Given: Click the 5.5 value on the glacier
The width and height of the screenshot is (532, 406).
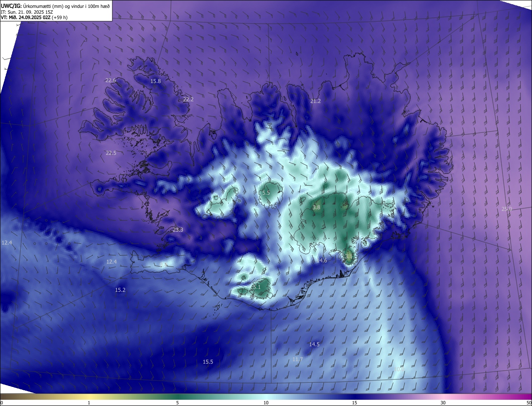Looking at the screenshot, I should point(266,193).
